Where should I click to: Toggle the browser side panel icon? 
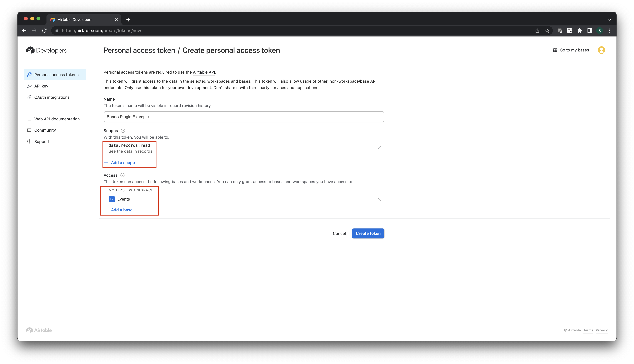[590, 31]
